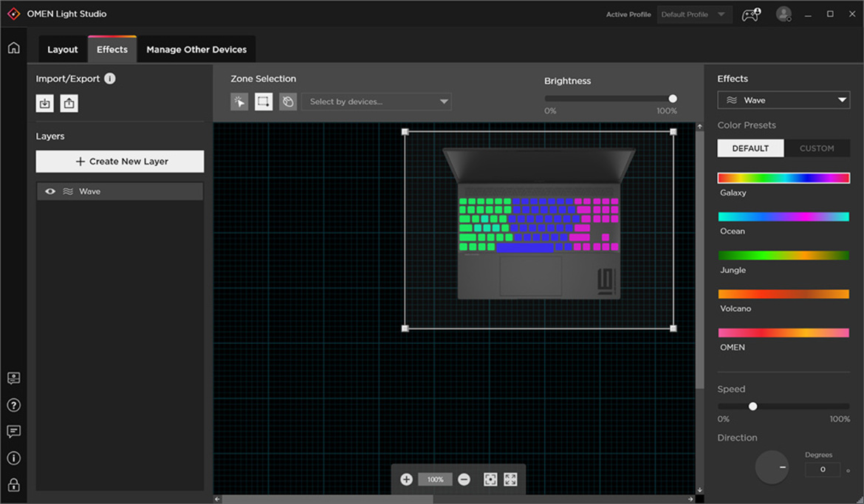The height and width of the screenshot is (504, 864).
Task: Open the Effects type dropdown showing Wave
Action: pos(784,100)
